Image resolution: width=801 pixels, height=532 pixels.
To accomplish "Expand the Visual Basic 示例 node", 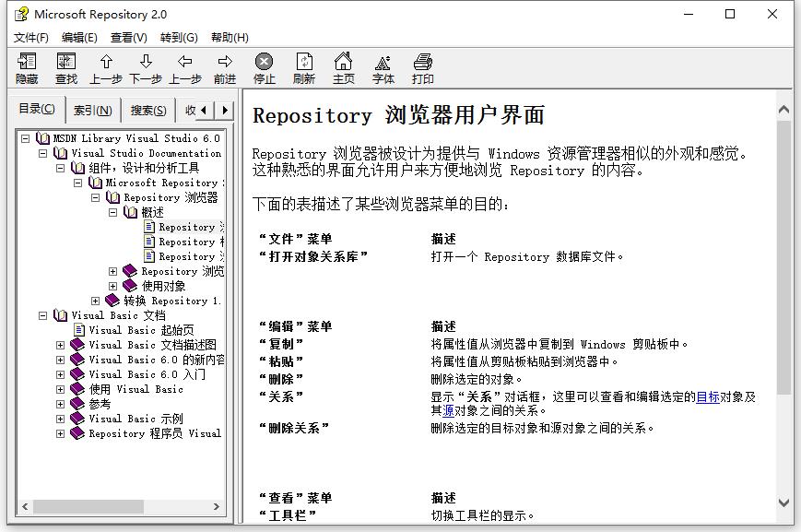I will tap(61, 419).
